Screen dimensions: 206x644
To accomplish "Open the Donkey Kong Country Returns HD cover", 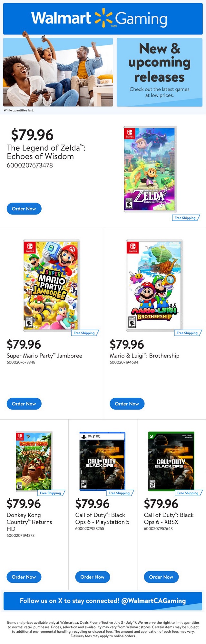I will (34, 461).
